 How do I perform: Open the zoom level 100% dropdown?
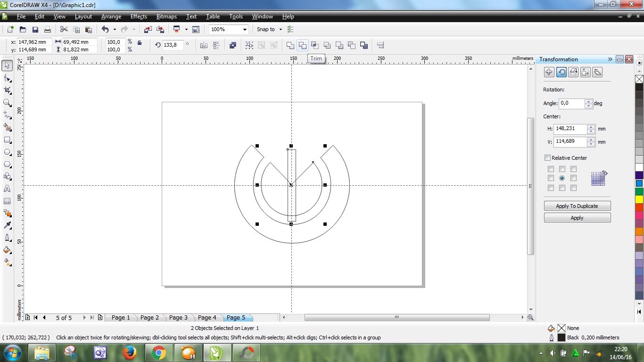point(245,29)
